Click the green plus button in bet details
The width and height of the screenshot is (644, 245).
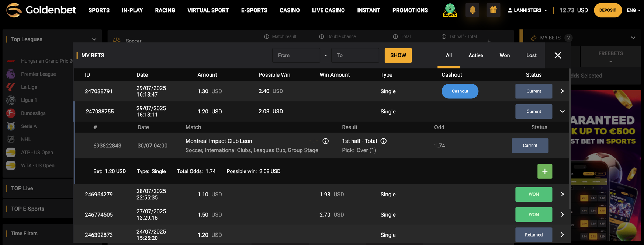click(544, 171)
